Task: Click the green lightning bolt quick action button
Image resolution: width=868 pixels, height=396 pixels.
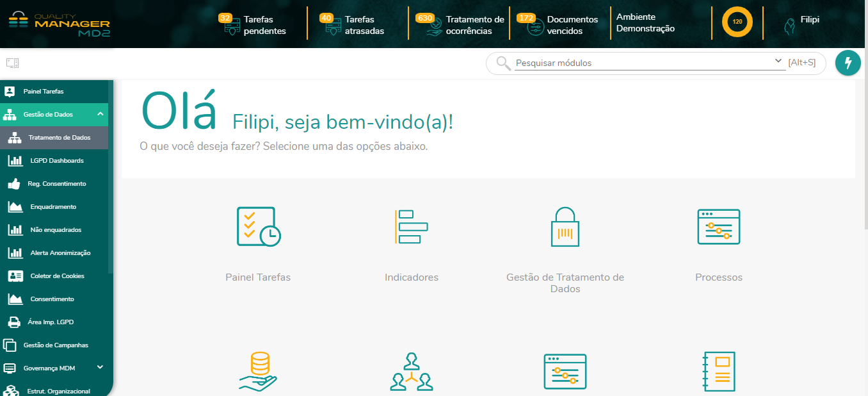Action: pos(848,63)
